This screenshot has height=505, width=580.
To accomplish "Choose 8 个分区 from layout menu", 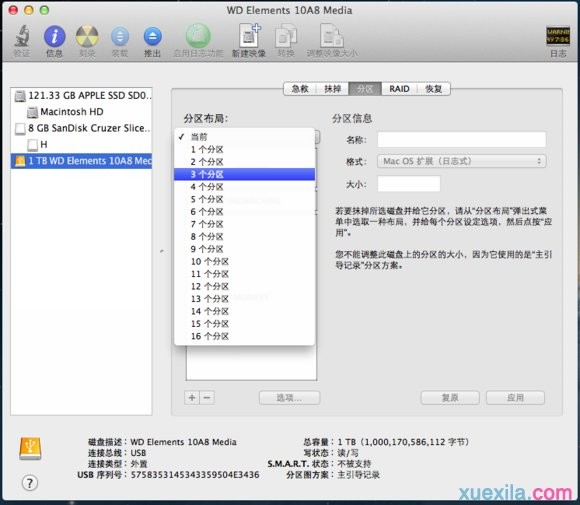I will coord(245,236).
